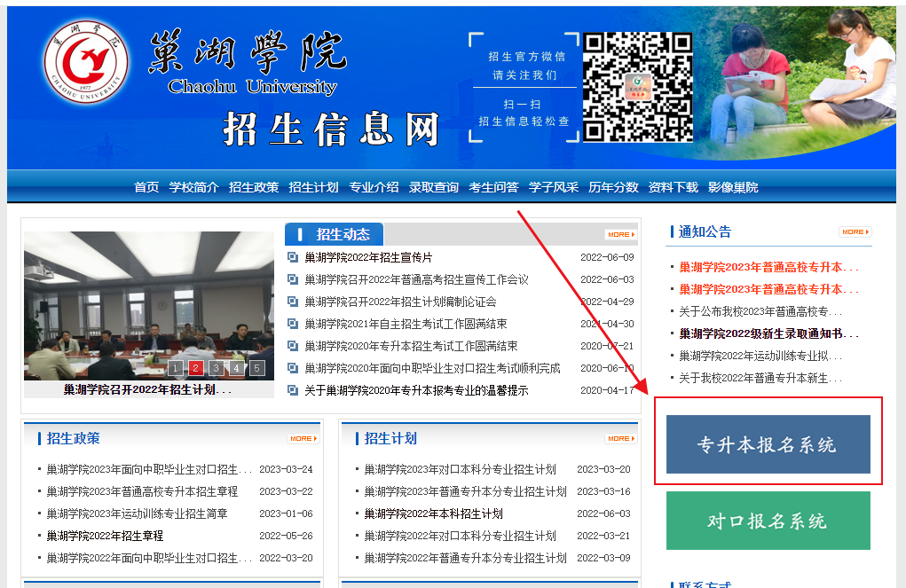Viewport: 906px width, 588px height.
Task: Open MORE link in 通知公告 section
Action: coord(855,232)
